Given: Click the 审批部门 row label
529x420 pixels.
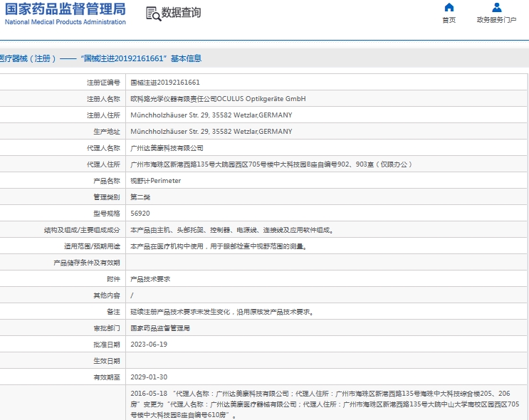Looking at the screenshot, I should (107, 328).
